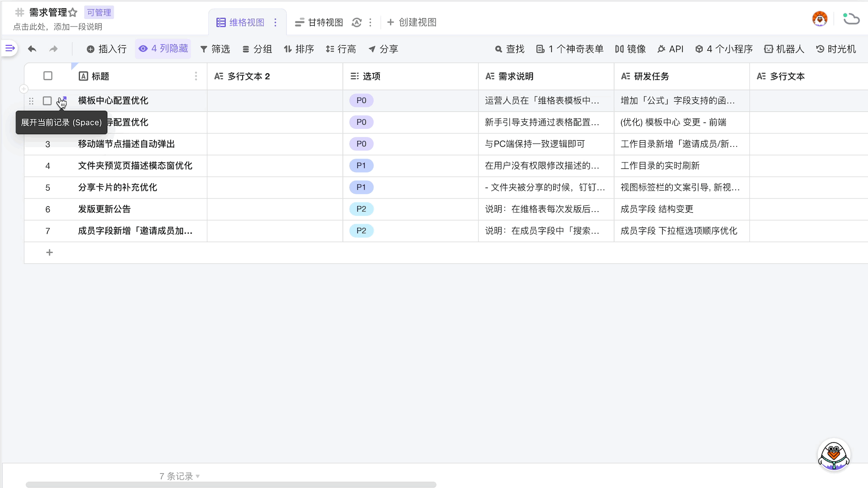Click 创建视图 to add a view
Image resolution: width=868 pixels, height=488 pixels.
(x=411, y=23)
